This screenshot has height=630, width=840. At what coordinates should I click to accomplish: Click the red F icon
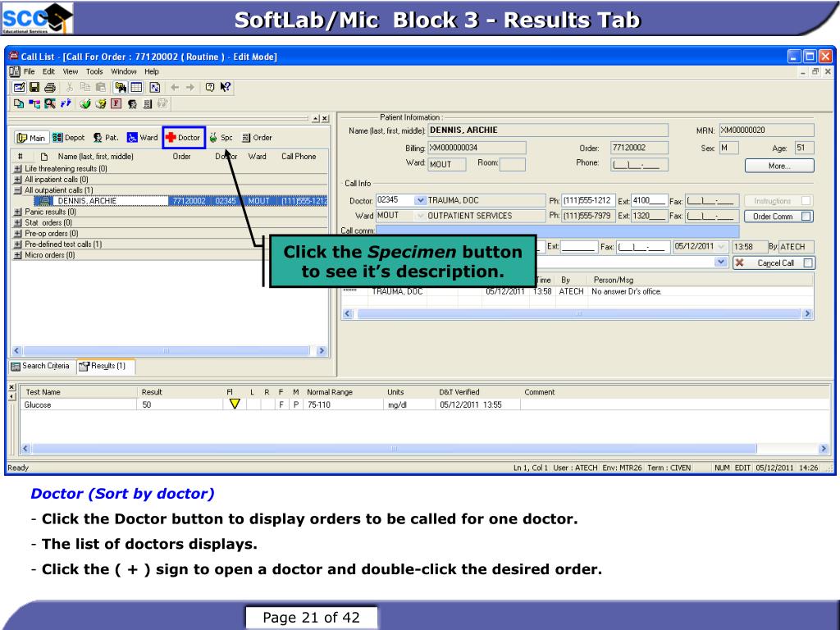click(x=116, y=103)
